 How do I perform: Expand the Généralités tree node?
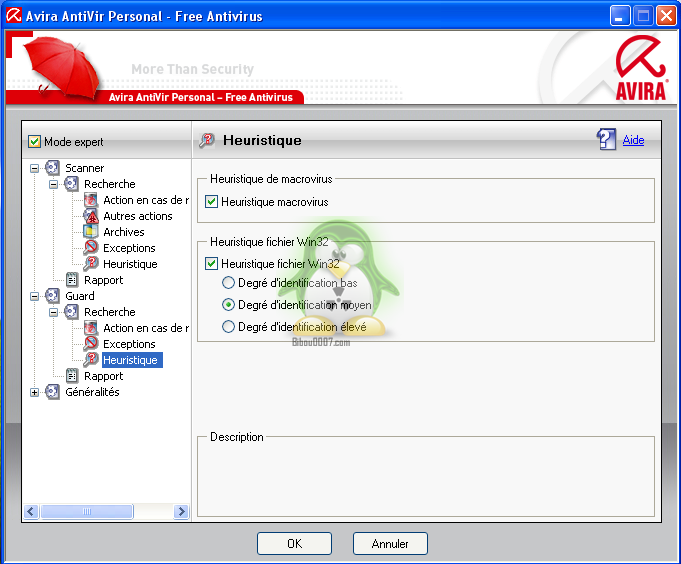click(x=34, y=392)
